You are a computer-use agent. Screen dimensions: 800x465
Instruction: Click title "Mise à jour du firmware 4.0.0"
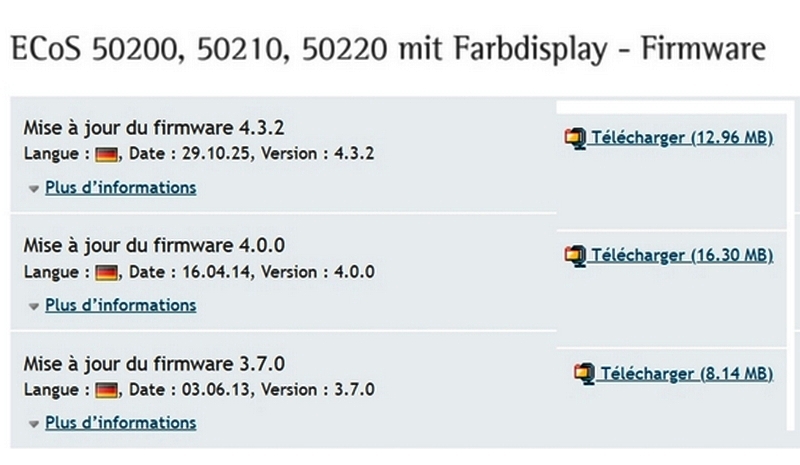(146, 245)
